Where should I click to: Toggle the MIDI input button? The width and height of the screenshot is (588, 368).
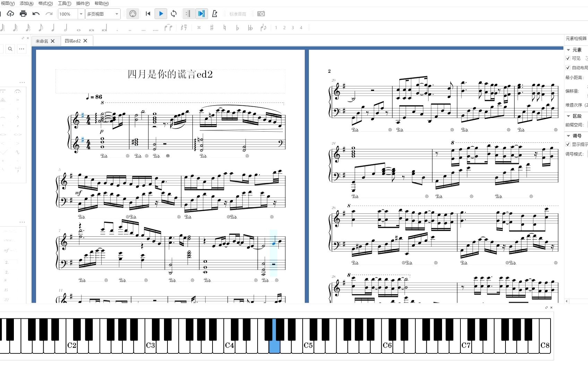coord(133,14)
